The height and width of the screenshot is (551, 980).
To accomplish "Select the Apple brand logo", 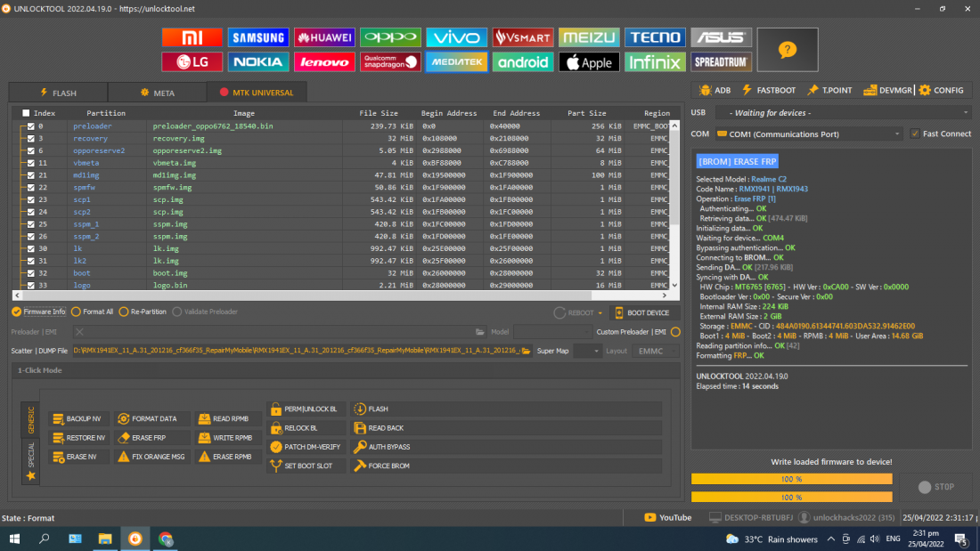I will click(x=589, y=61).
